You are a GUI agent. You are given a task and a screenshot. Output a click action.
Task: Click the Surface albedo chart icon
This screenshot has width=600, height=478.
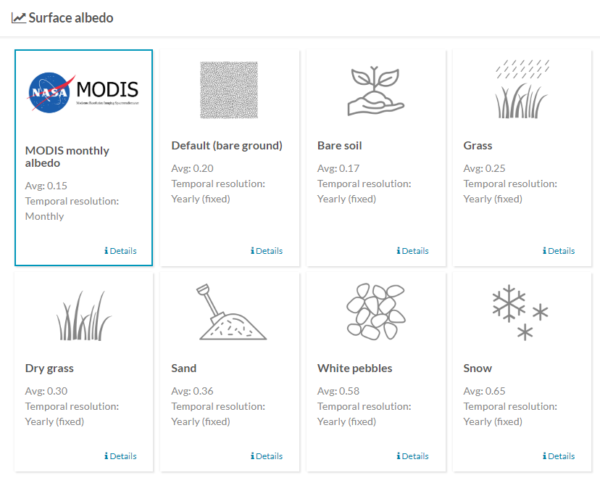[x=18, y=18]
